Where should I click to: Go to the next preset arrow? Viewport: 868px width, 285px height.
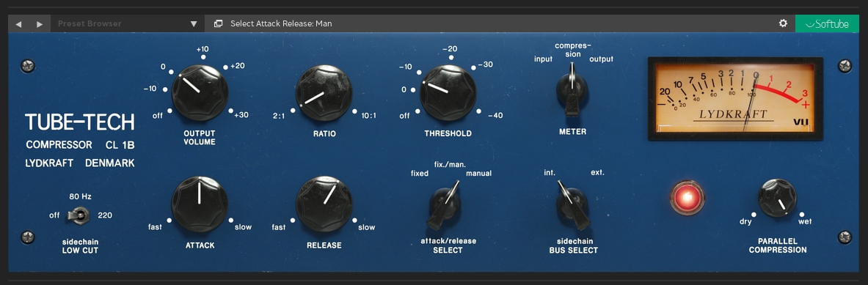point(40,23)
